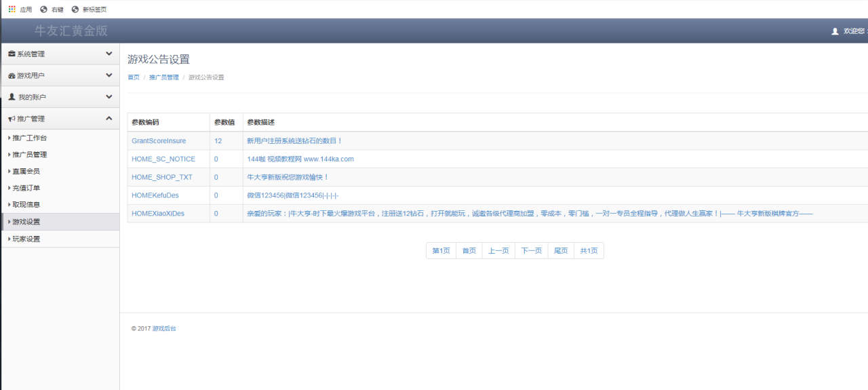Expand the 我的账户 menu chevron
868x390 pixels.
(x=109, y=97)
